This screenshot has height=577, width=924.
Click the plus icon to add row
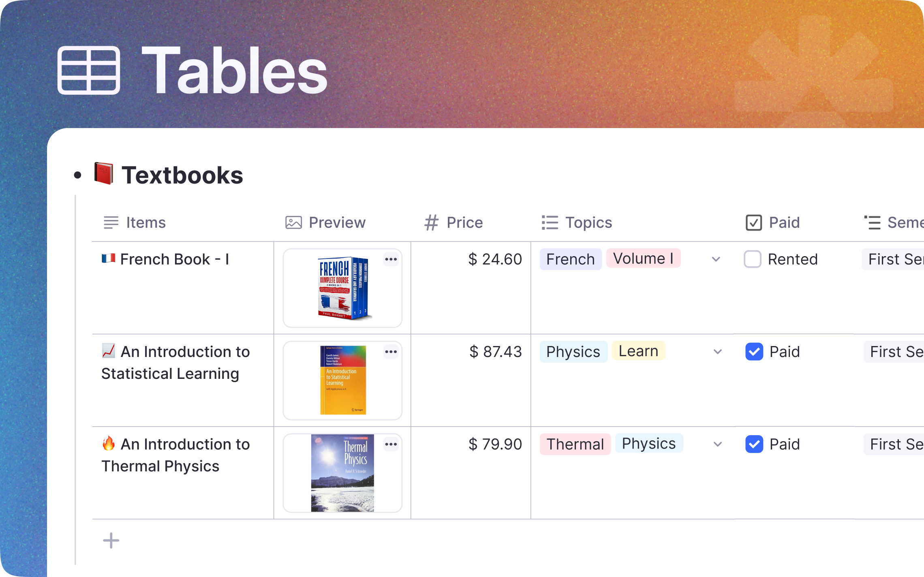[111, 541]
